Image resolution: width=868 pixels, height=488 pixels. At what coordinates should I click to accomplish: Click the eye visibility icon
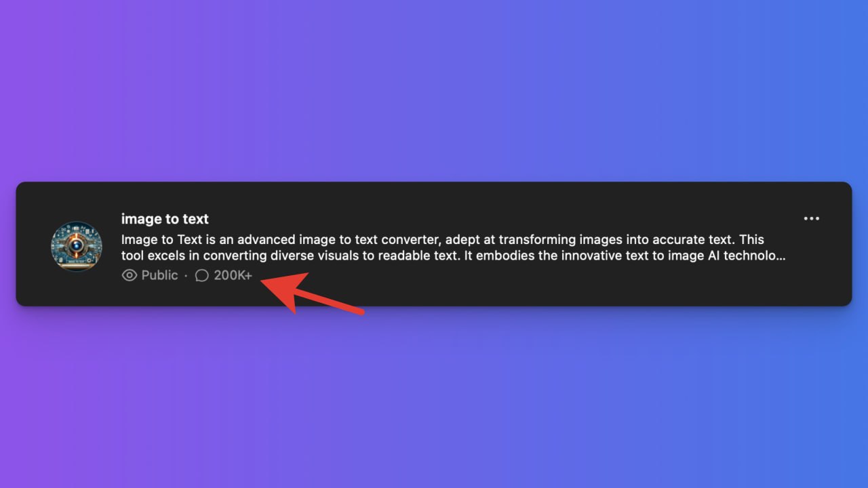pyautogui.click(x=129, y=275)
